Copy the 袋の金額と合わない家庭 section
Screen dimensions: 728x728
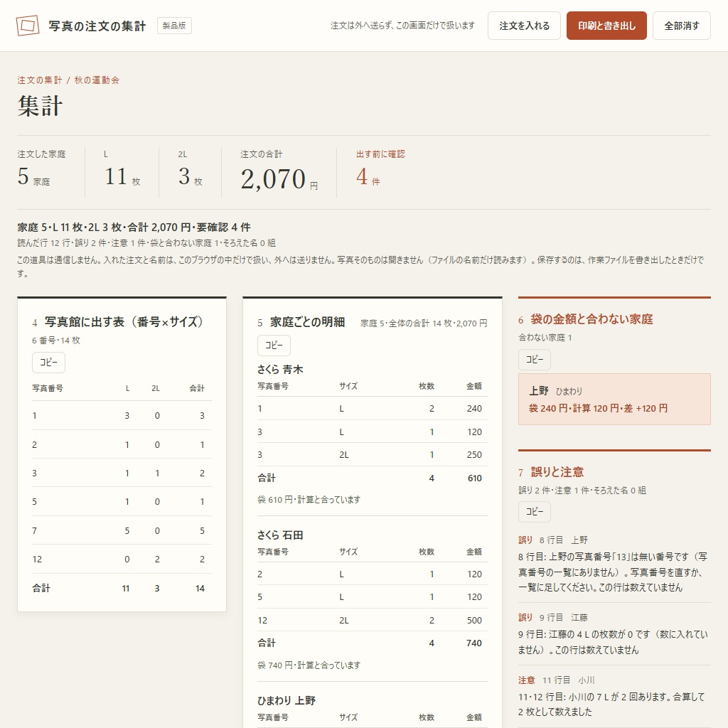535,359
